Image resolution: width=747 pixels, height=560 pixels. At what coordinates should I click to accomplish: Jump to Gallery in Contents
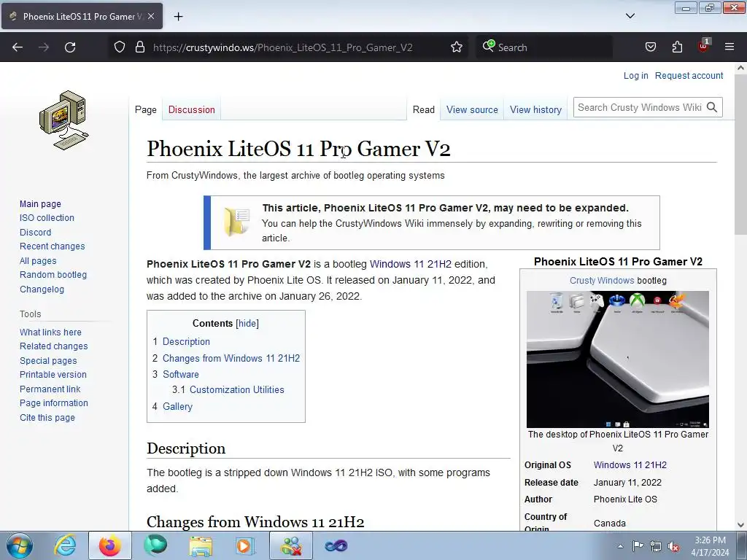(178, 406)
